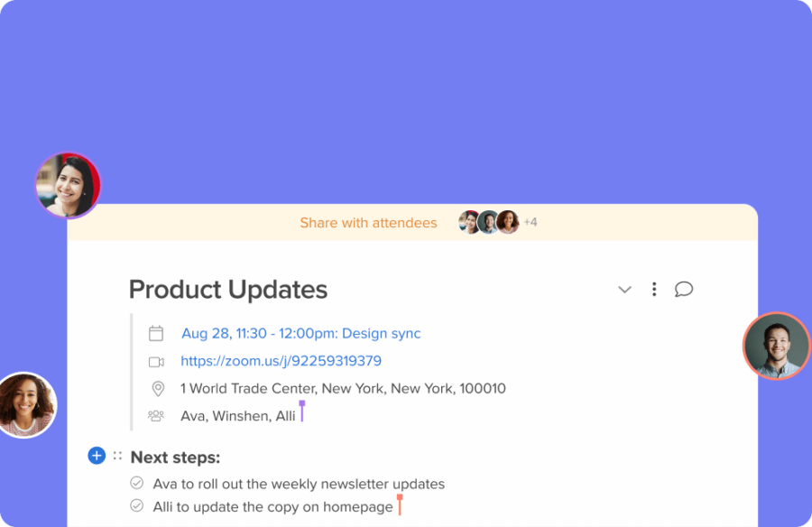Open the comments speech bubble icon
Image resolution: width=812 pixels, height=527 pixels.
(684, 289)
